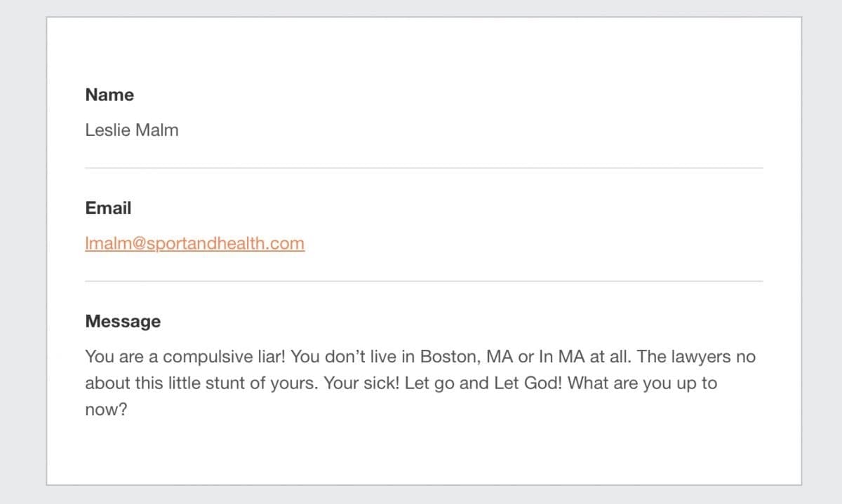Screen dimensions: 842x504
Task: Click the "What are you up to" text
Action: [x=642, y=383]
